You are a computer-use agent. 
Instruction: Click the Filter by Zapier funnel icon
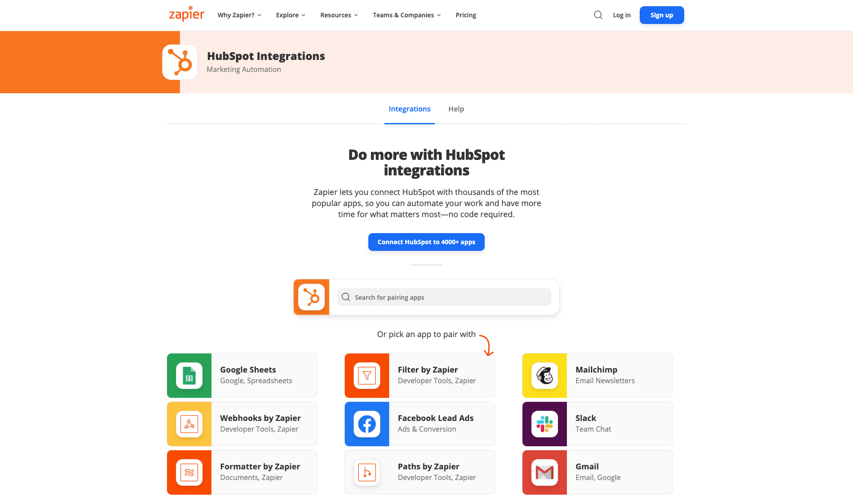[367, 375]
